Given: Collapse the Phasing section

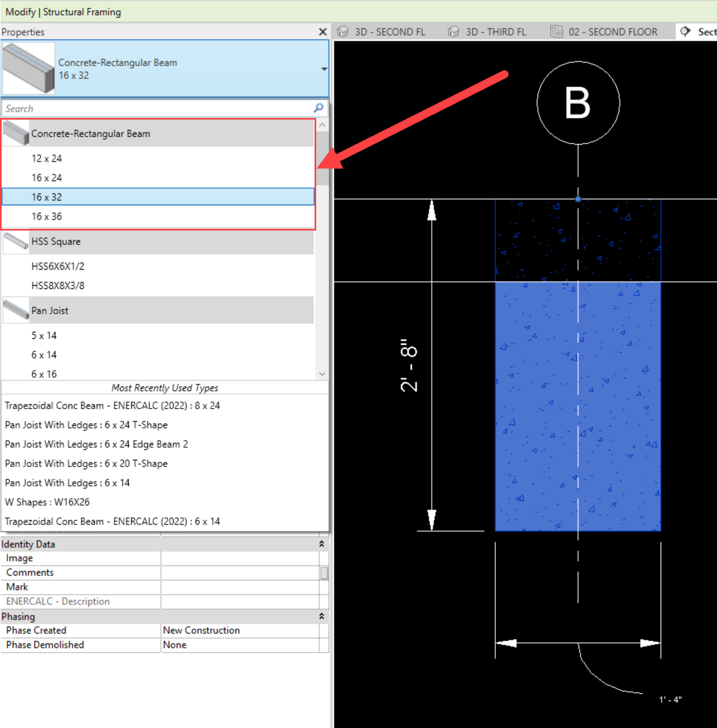Looking at the screenshot, I should [322, 616].
